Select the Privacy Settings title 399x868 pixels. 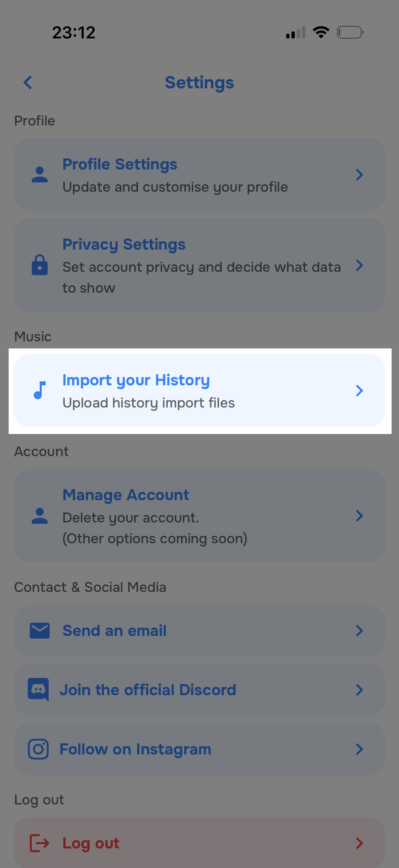tap(124, 244)
